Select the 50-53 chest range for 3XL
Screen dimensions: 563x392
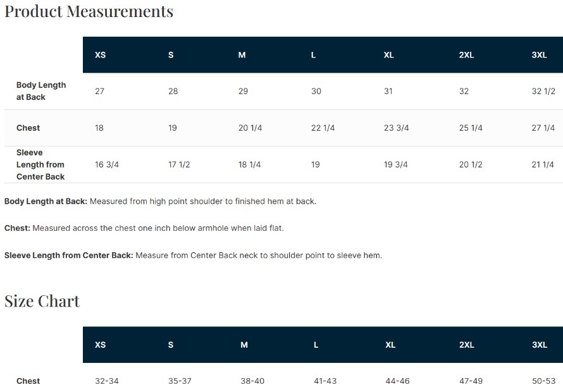pyautogui.click(x=543, y=381)
